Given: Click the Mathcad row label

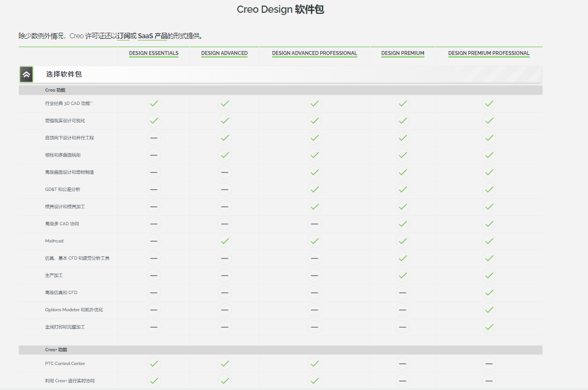Looking at the screenshot, I should (x=54, y=241).
